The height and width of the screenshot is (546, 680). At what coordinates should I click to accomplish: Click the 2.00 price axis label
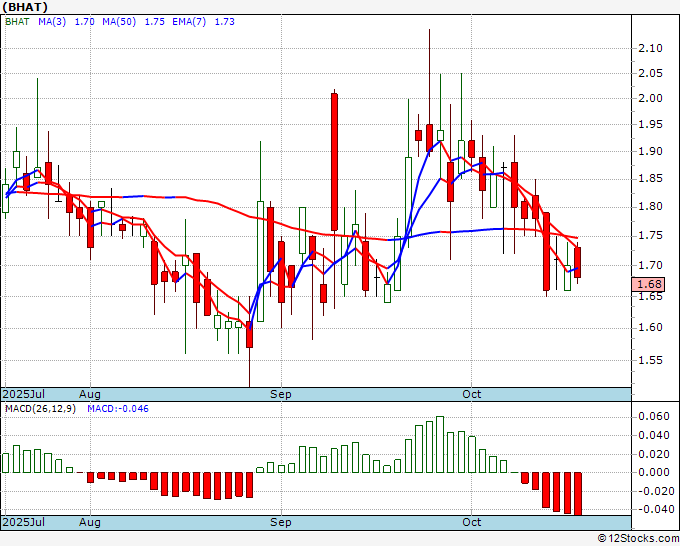(x=651, y=98)
